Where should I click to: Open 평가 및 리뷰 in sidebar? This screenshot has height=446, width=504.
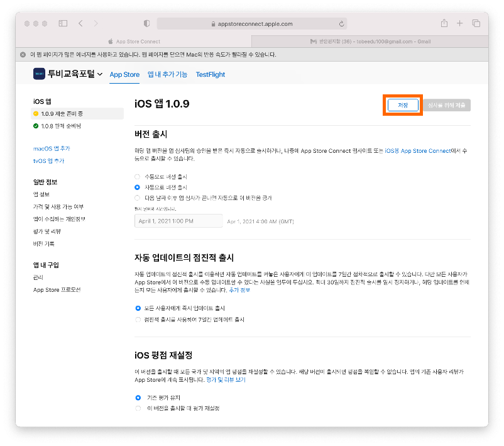tap(47, 231)
